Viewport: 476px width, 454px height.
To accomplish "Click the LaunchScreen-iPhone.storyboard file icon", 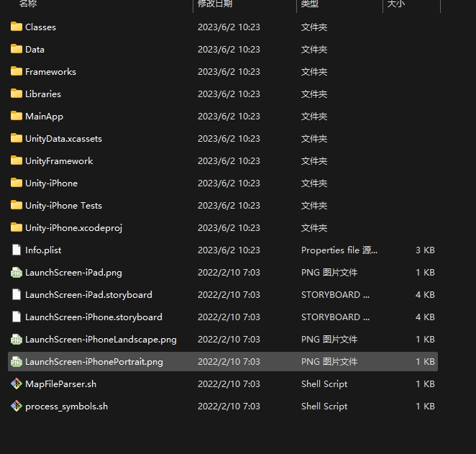I will tap(17, 317).
